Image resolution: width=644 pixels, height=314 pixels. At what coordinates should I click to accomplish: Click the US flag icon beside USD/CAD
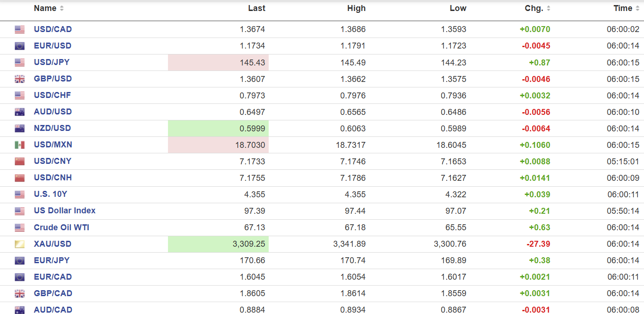pyautogui.click(x=19, y=29)
